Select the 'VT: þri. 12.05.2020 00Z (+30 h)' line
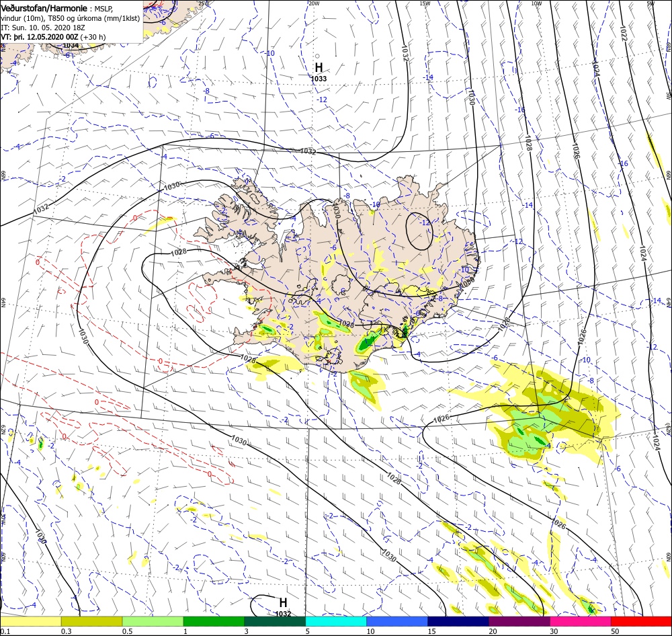 pos(53,37)
